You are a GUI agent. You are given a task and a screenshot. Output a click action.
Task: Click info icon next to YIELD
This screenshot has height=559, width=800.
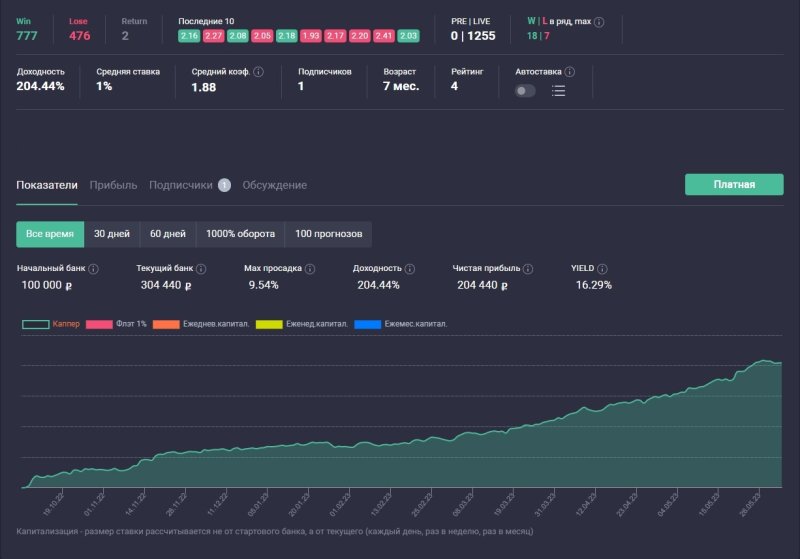603,269
